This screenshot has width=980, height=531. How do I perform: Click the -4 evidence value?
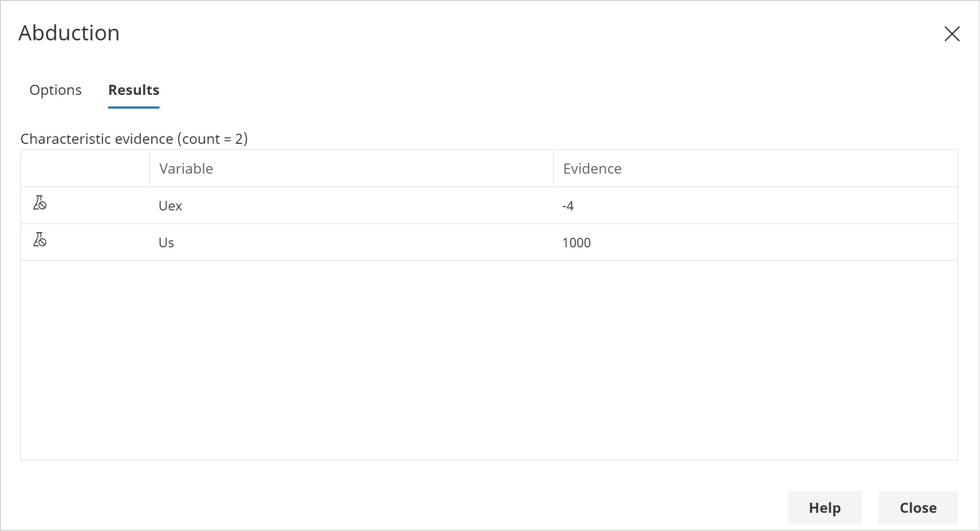point(568,206)
